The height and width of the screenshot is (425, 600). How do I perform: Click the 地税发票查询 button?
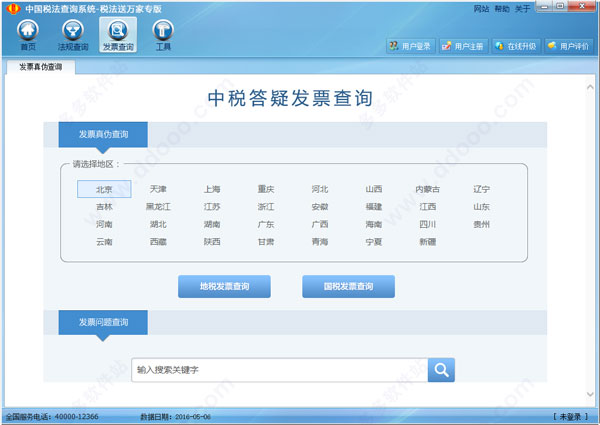224,287
